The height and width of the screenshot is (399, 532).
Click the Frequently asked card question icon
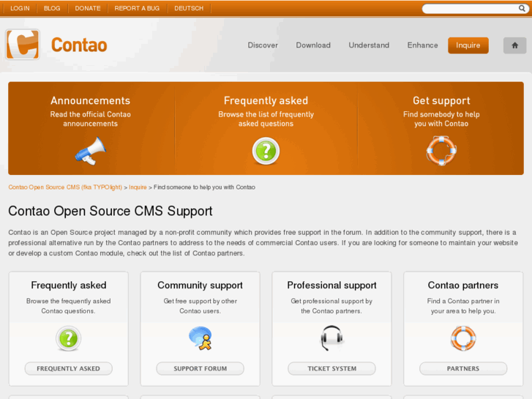(x=69, y=338)
